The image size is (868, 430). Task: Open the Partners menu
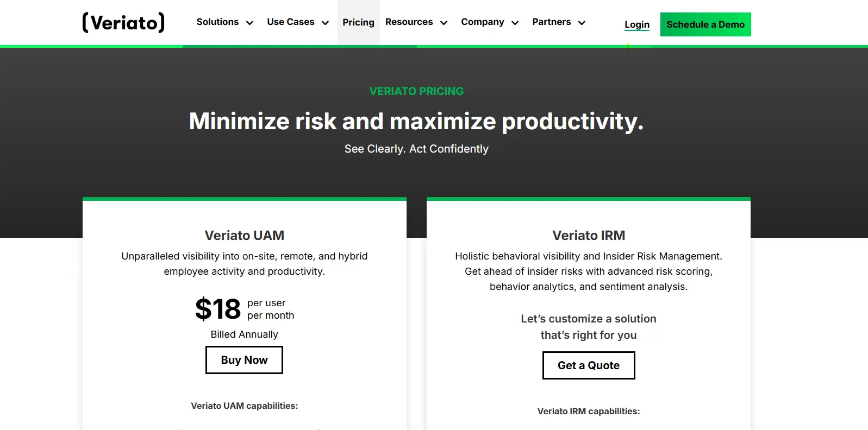(x=552, y=22)
